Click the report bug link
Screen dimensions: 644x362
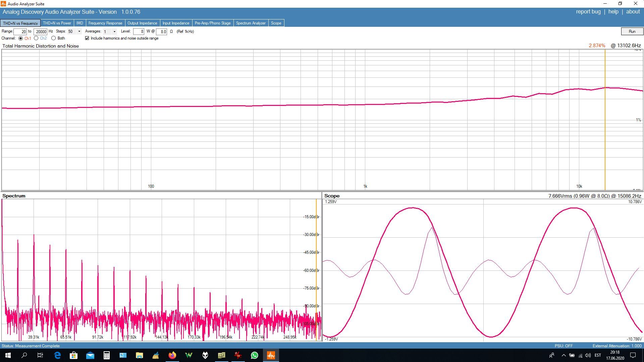pos(588,12)
